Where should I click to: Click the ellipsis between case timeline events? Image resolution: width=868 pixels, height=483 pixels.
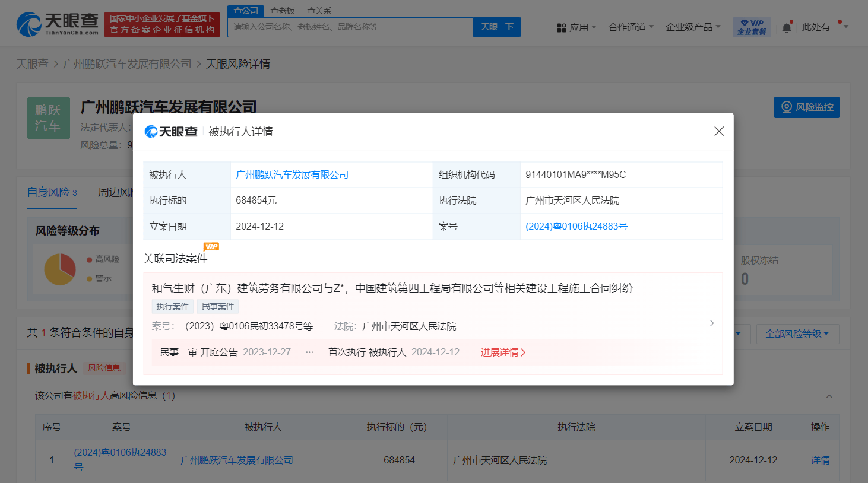pyautogui.click(x=309, y=352)
